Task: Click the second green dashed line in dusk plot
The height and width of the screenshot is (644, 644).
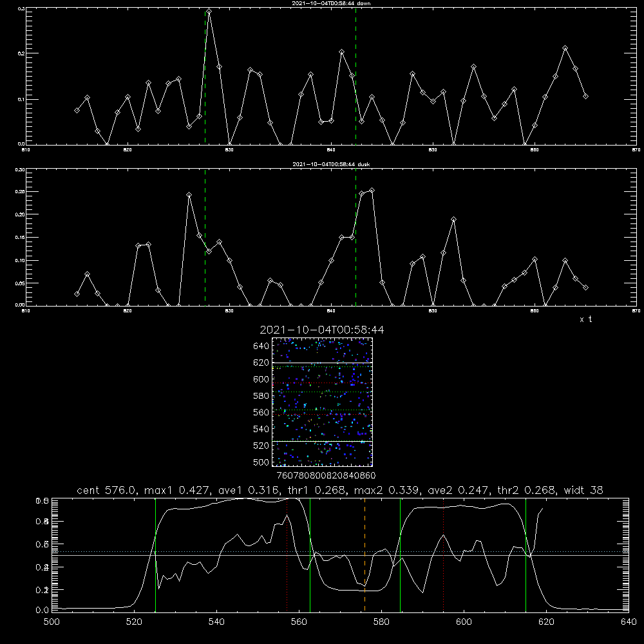Action: pyautogui.click(x=355, y=238)
